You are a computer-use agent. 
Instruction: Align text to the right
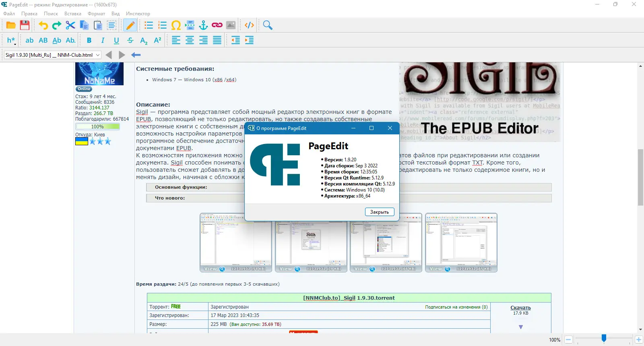[x=203, y=40]
